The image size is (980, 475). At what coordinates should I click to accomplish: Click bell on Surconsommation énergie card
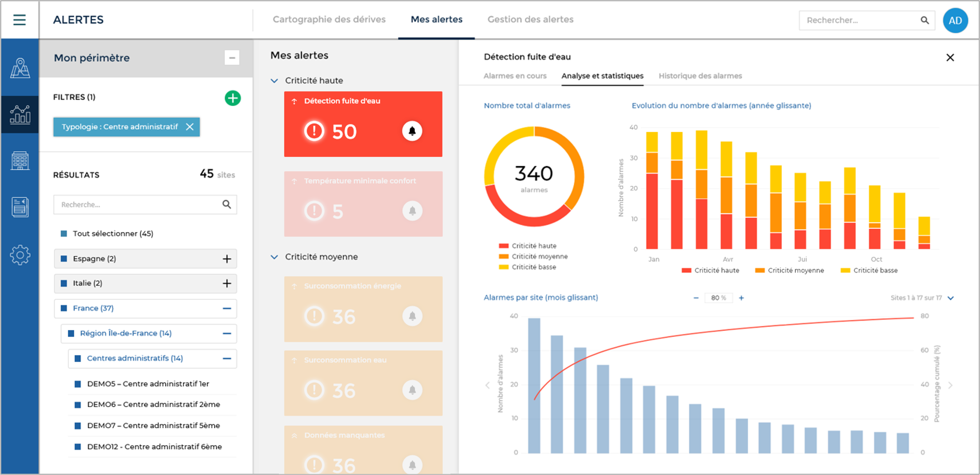pyautogui.click(x=412, y=316)
